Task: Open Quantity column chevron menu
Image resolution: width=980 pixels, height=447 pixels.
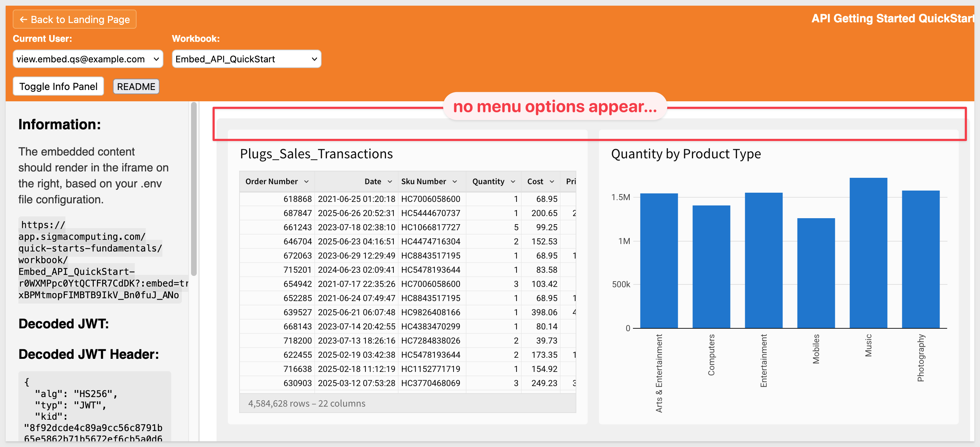Action: tap(513, 182)
